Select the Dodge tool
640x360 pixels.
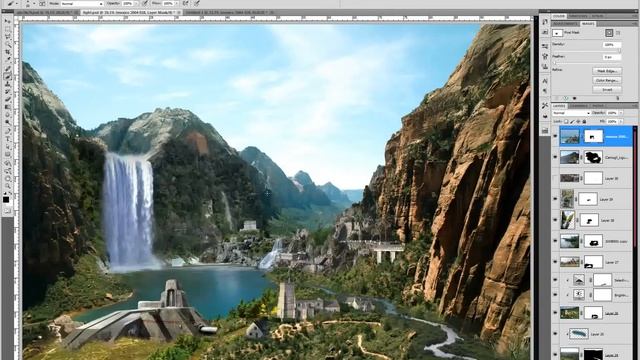point(7,122)
